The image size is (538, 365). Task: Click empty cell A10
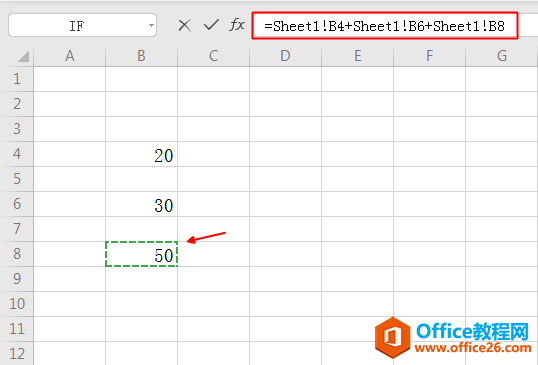pos(70,304)
